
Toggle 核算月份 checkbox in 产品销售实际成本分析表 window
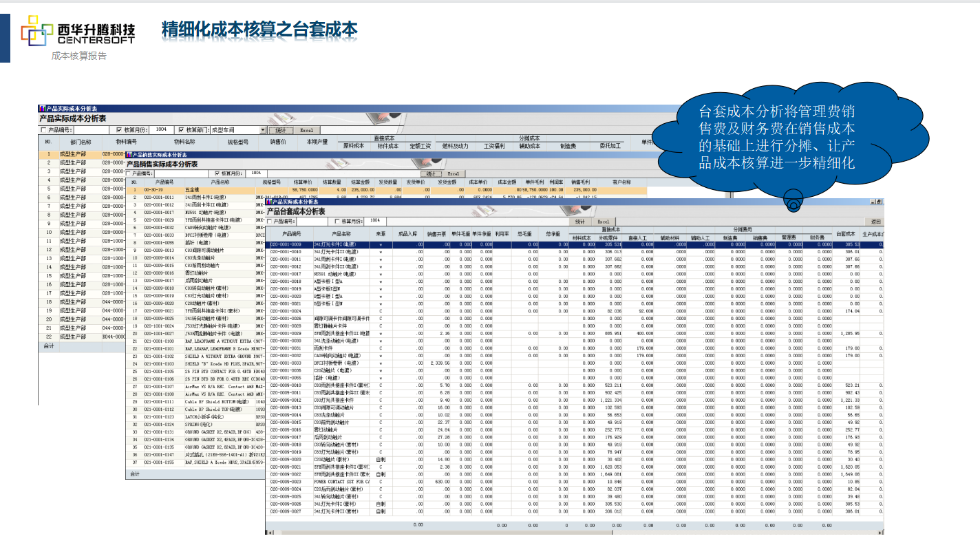point(218,173)
